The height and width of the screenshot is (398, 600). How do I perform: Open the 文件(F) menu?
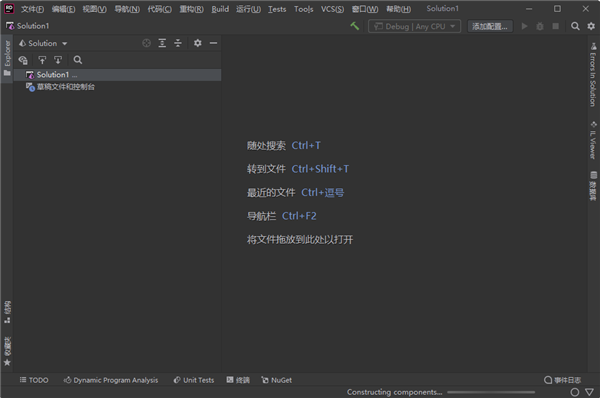[x=32, y=9]
